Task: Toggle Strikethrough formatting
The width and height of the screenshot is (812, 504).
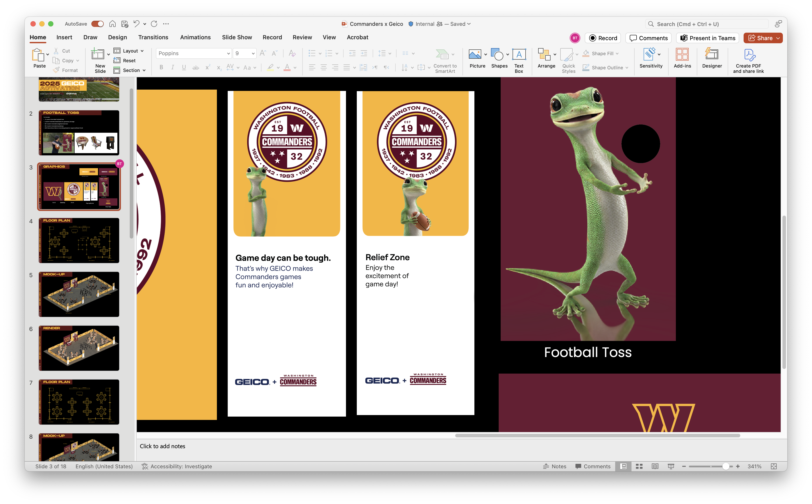Action: click(196, 68)
